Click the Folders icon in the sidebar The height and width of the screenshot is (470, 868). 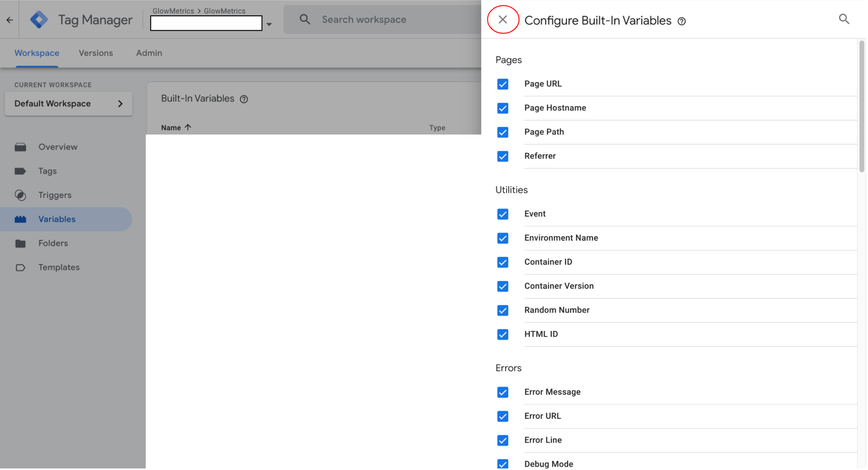[20, 244]
